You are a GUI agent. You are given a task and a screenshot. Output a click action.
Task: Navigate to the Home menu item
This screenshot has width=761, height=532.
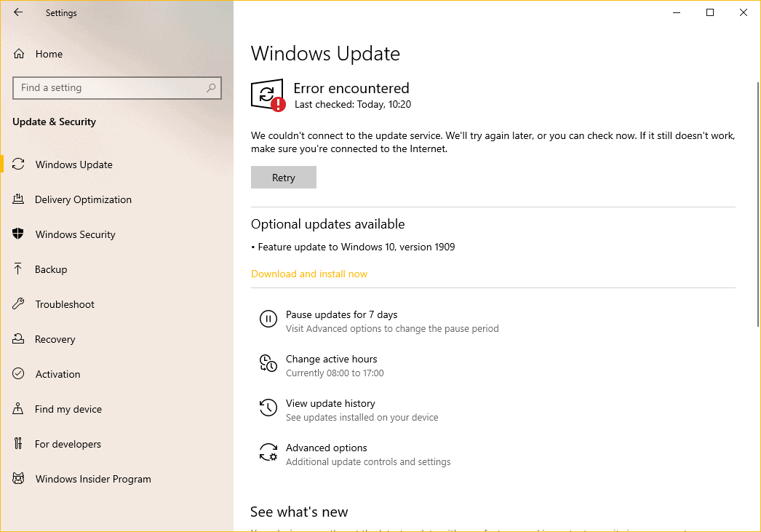(48, 54)
